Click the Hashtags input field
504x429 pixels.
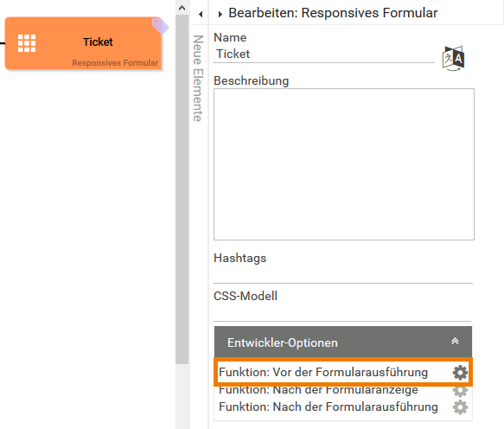(x=343, y=275)
